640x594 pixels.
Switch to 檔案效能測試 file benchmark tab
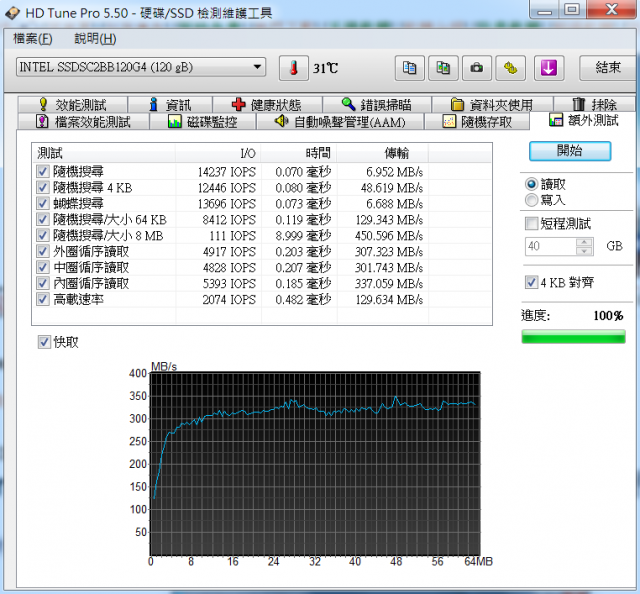(x=84, y=122)
